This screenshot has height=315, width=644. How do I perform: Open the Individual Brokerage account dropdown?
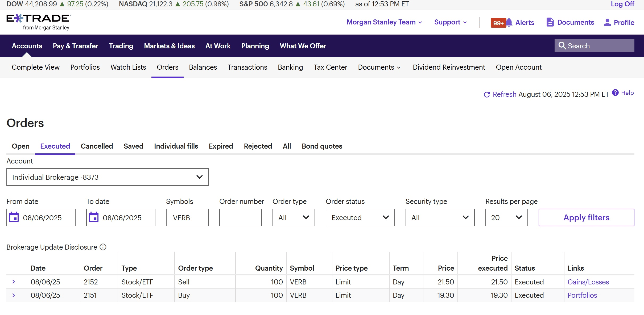tap(107, 177)
